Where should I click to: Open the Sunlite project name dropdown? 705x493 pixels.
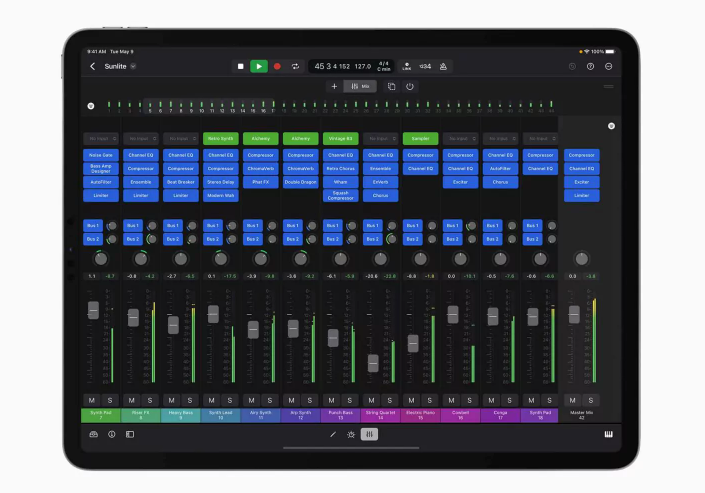click(133, 67)
